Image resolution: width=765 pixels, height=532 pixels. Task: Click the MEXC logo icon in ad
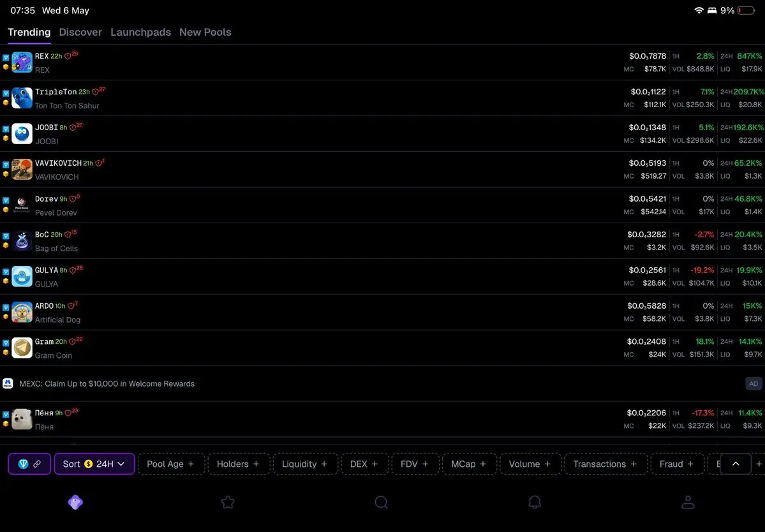[x=8, y=383]
